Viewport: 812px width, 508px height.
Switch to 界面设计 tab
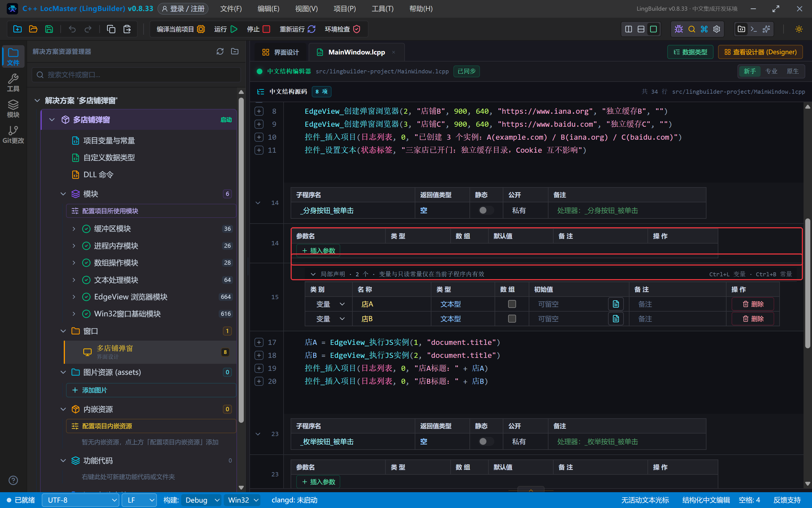point(280,52)
